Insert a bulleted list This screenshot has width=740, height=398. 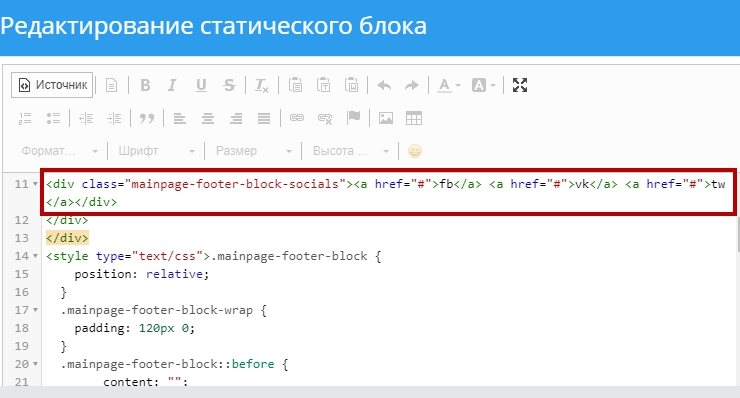click(53, 119)
